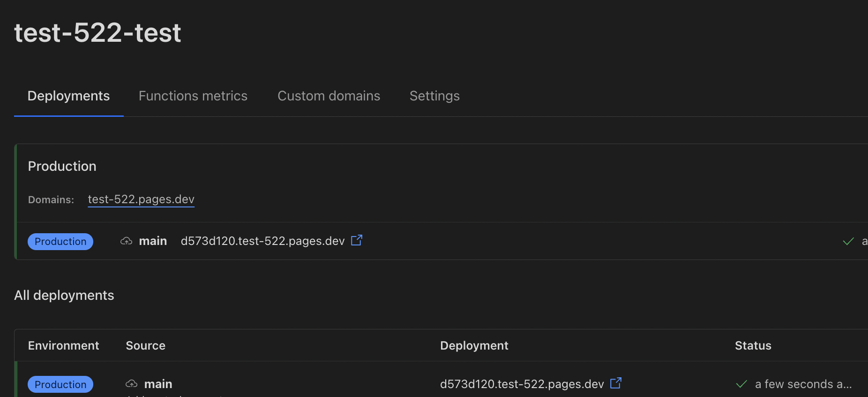
Task: Click cloud upload icon in deployments table row
Action: 132,384
